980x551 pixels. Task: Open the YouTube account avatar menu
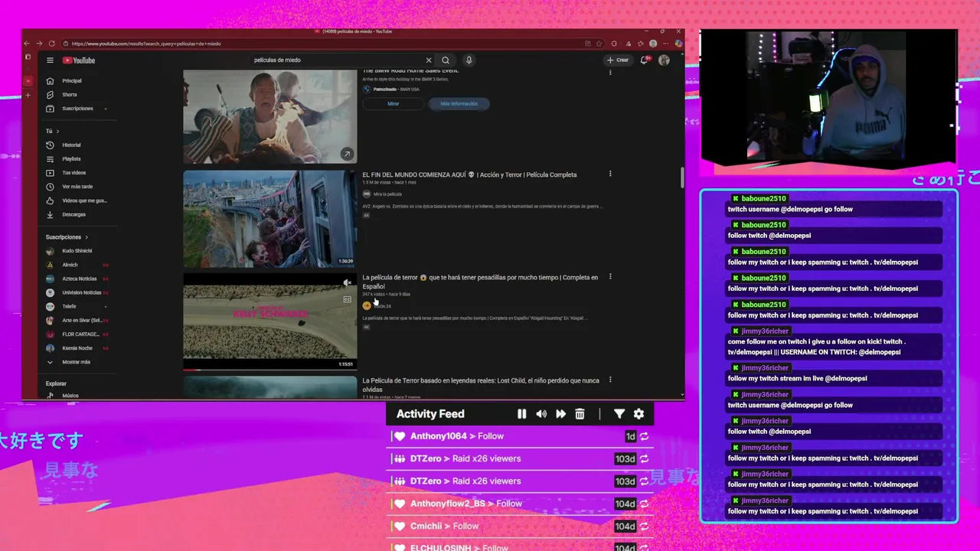664,60
